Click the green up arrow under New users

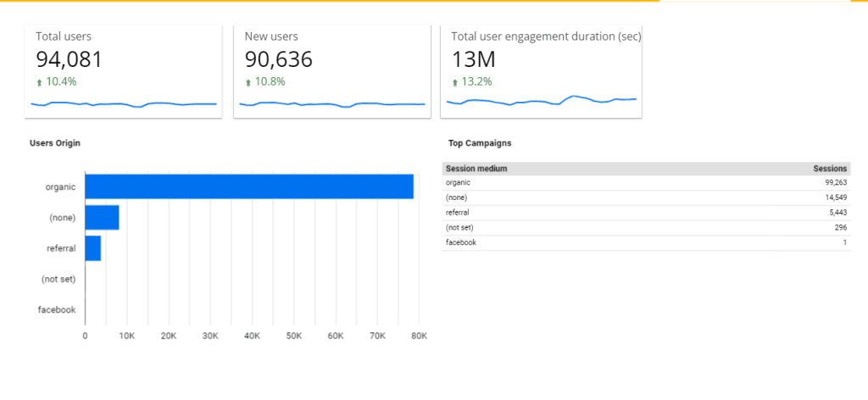(x=248, y=83)
